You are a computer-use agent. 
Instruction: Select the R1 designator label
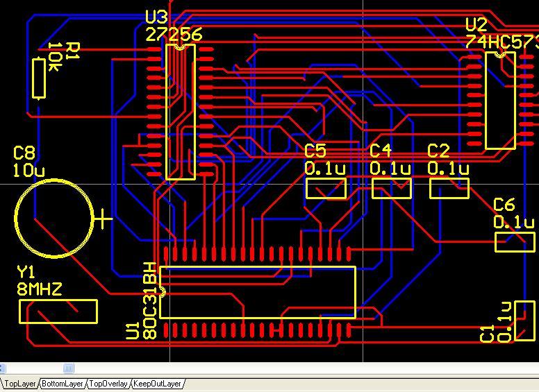(x=72, y=50)
